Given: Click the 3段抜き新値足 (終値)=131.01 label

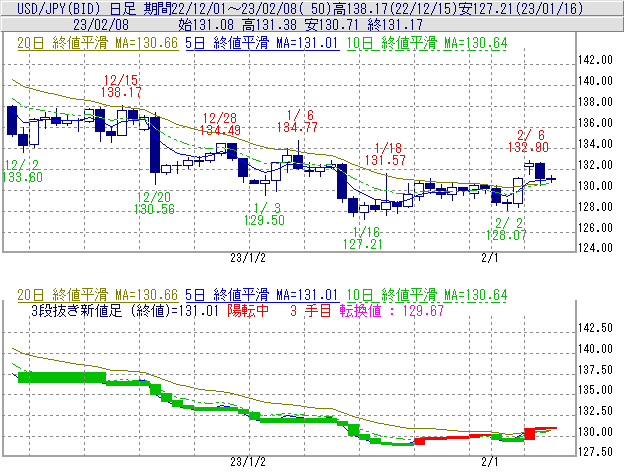Looking at the screenshot, I should pos(125,311).
